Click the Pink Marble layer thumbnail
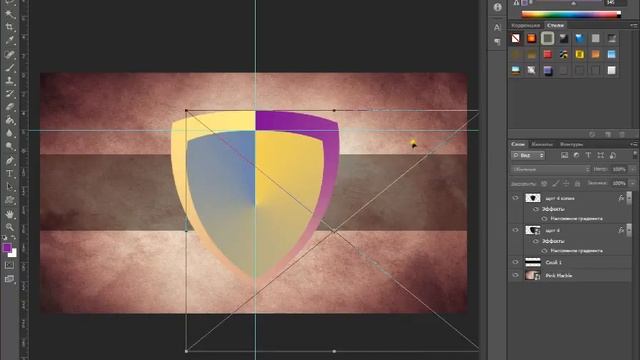 pyautogui.click(x=532, y=276)
